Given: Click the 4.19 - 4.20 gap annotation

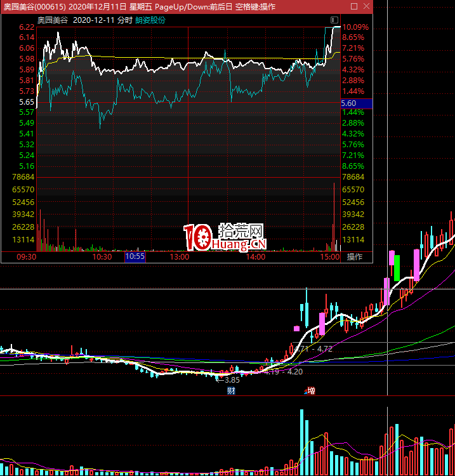Looking at the screenshot, I should point(284,372).
